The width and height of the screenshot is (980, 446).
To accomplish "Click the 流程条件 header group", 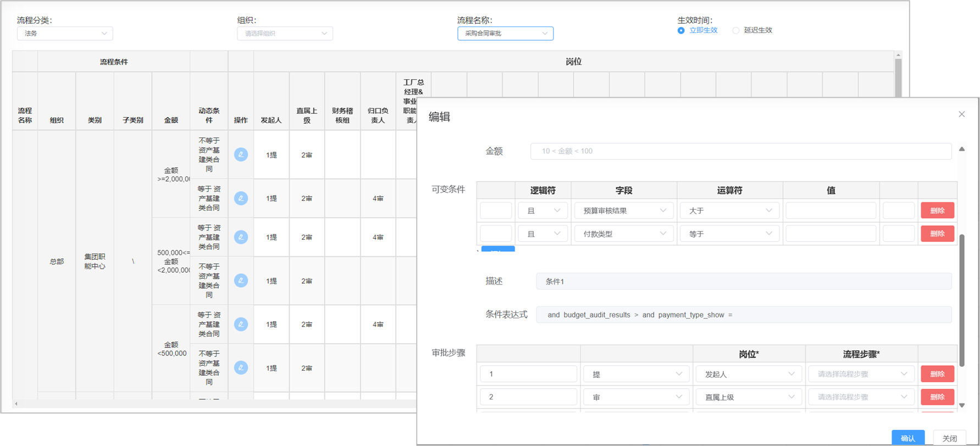I will [x=114, y=62].
